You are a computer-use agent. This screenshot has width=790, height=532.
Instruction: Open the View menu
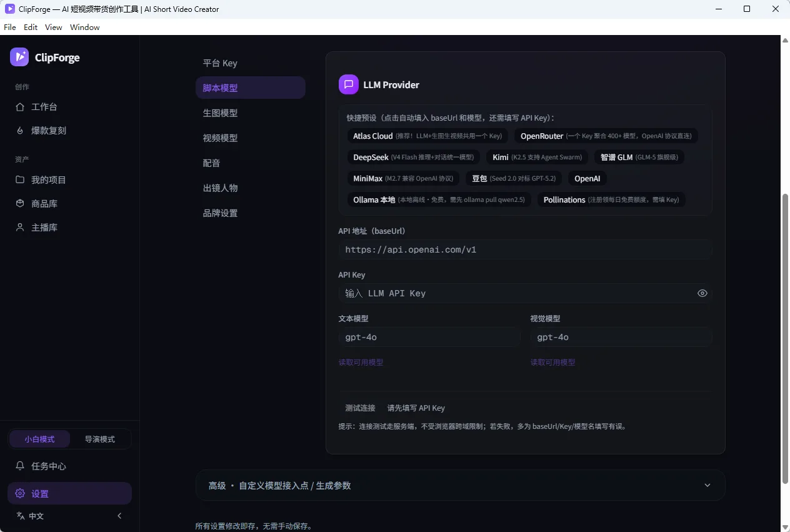54,27
